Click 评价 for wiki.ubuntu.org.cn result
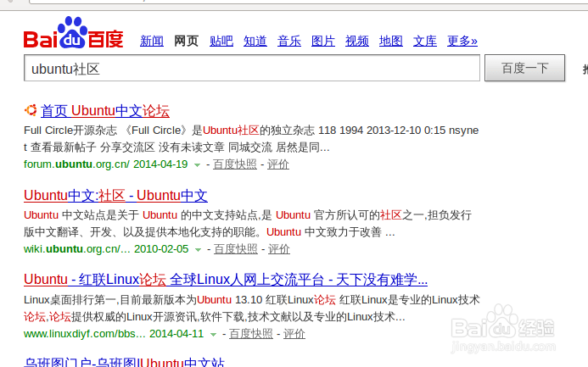This screenshot has width=588, height=367. pyautogui.click(x=278, y=248)
